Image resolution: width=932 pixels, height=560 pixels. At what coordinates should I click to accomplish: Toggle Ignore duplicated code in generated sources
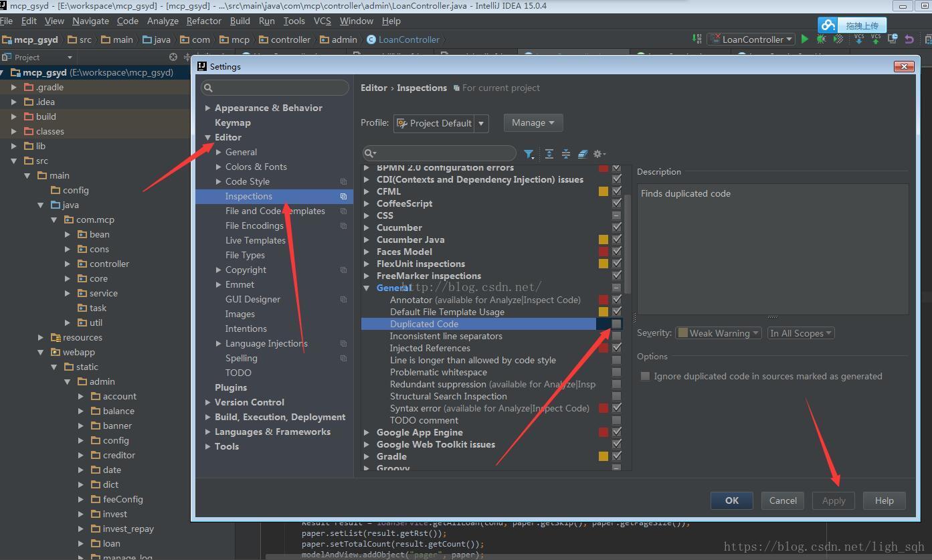click(x=645, y=376)
